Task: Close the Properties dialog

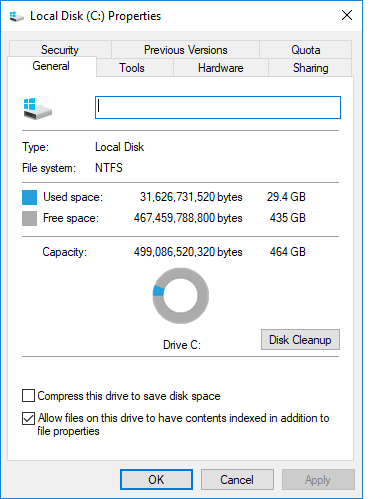Action: coord(347,15)
